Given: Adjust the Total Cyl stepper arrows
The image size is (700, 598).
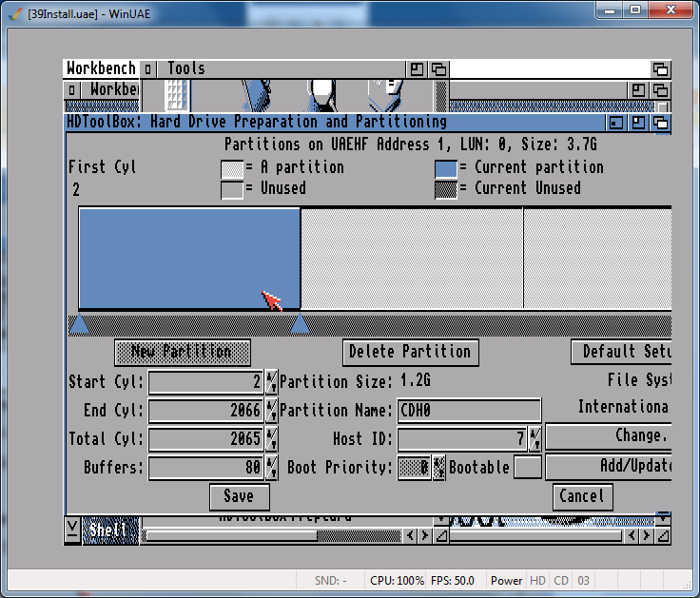Looking at the screenshot, I should pos(271,438).
